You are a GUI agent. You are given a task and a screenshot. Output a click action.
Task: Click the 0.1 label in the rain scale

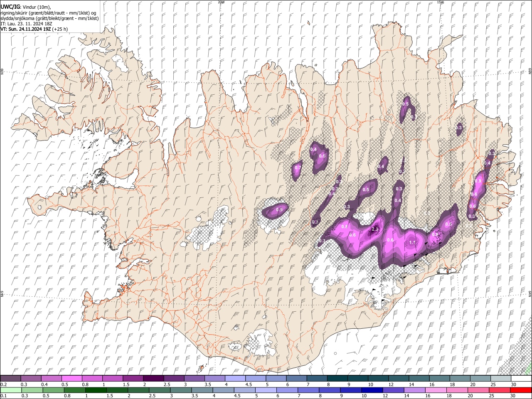(x=3, y=396)
